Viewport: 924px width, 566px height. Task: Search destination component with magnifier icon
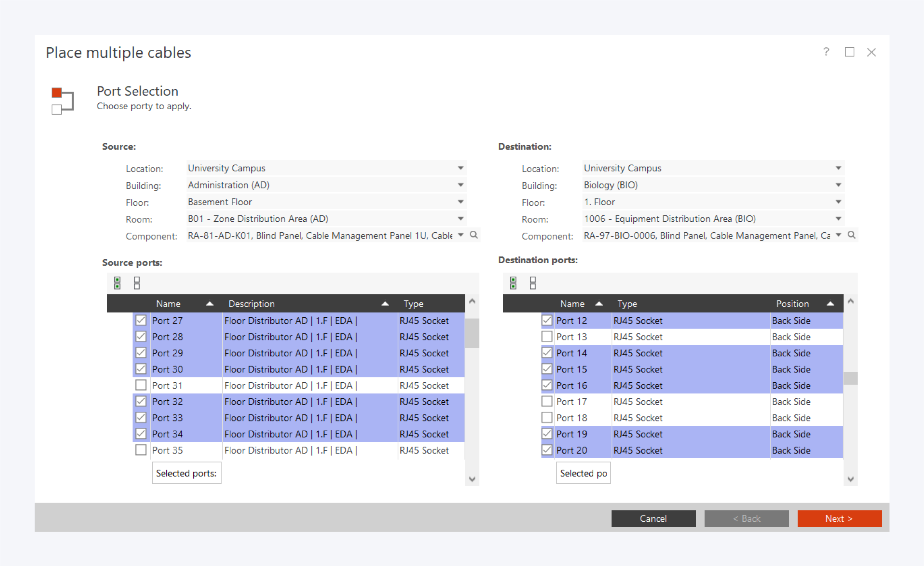click(851, 235)
